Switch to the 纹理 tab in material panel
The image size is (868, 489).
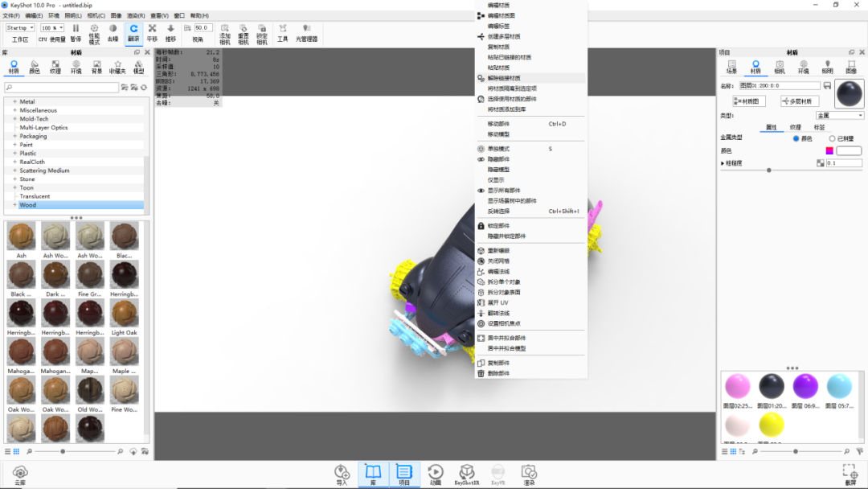coord(796,127)
